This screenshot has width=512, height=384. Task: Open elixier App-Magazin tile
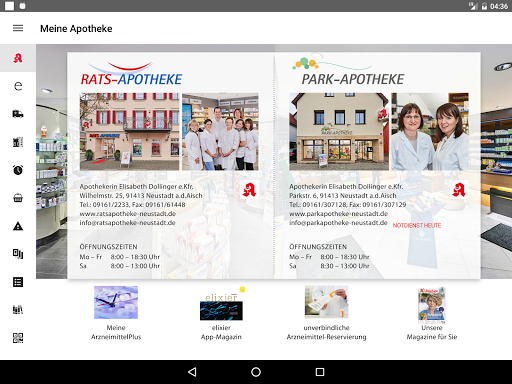(x=221, y=313)
